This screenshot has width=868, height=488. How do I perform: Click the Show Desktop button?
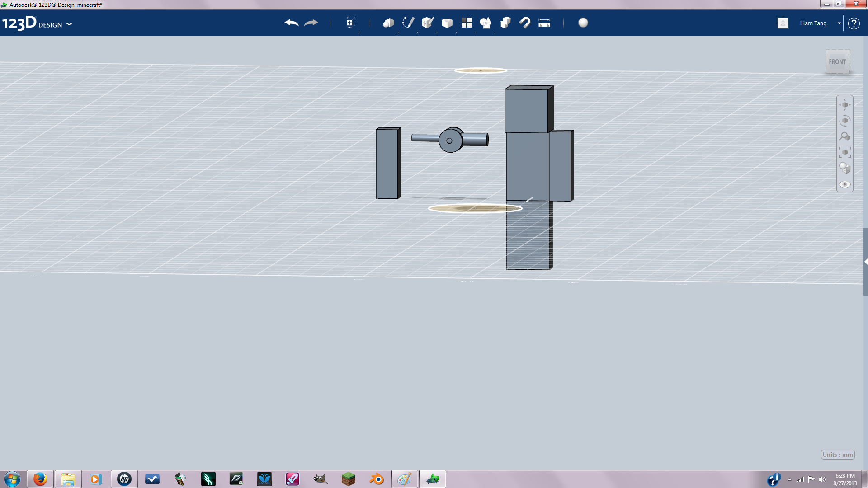[x=864, y=479]
